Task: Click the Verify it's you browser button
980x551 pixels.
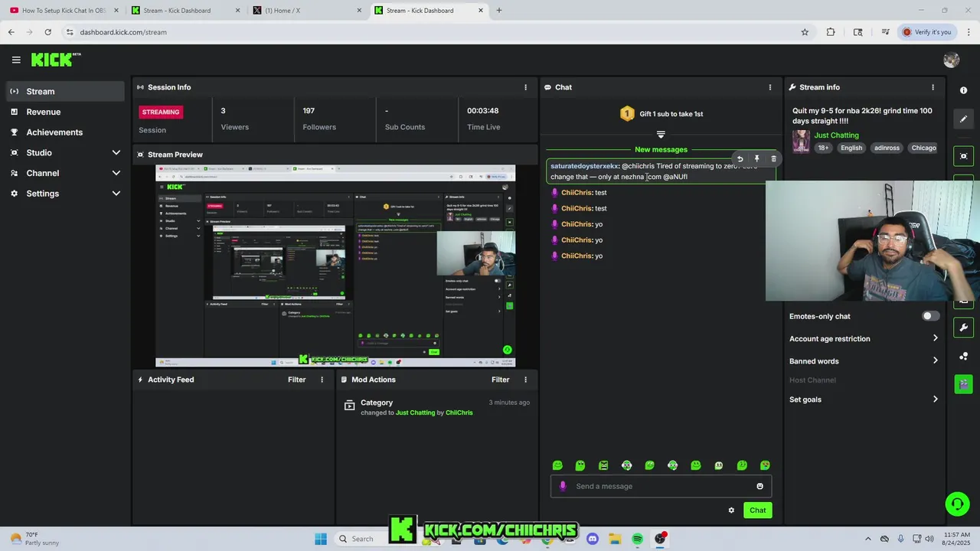Action: 926,32
